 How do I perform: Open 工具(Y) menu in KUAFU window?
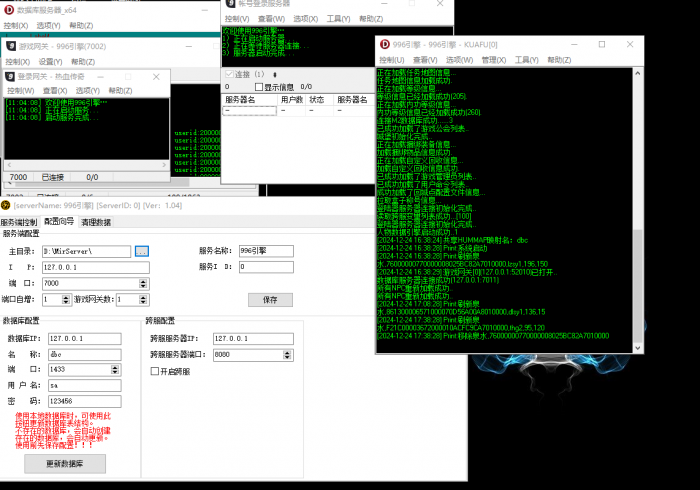(526, 60)
